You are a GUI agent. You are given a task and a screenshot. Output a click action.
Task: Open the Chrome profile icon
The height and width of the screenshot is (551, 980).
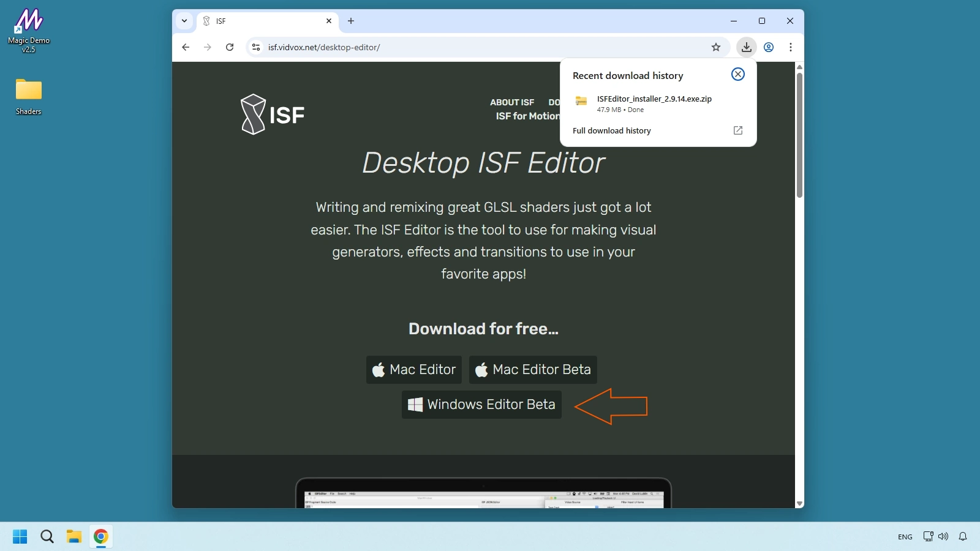769,47
